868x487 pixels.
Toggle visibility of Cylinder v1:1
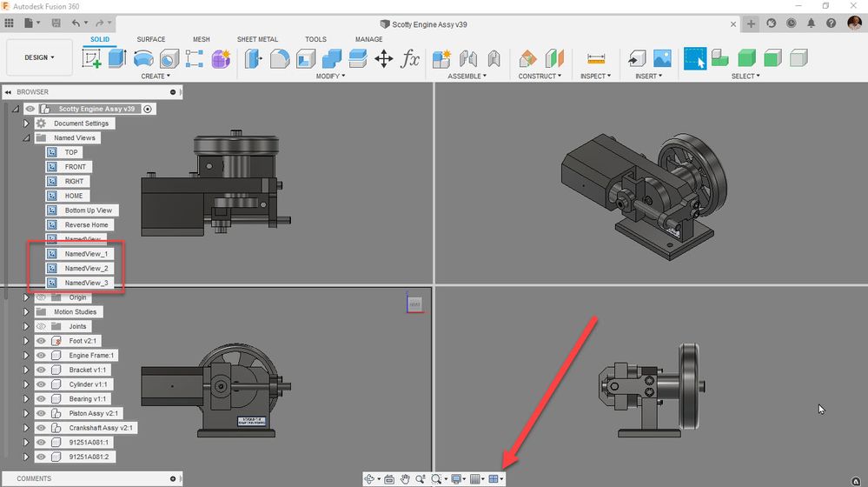pos(41,384)
